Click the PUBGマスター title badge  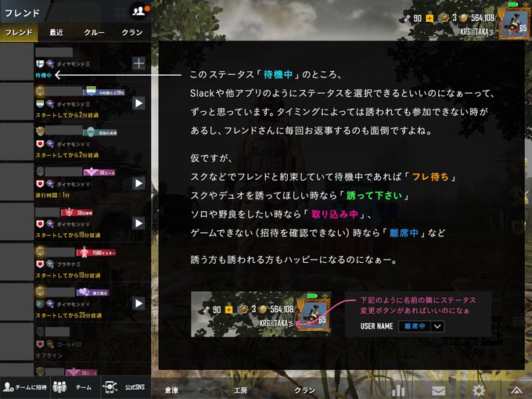coord(96,253)
